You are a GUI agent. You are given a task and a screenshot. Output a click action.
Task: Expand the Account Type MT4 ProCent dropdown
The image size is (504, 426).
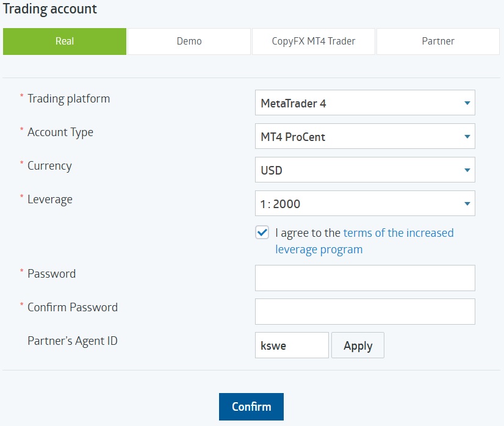364,137
